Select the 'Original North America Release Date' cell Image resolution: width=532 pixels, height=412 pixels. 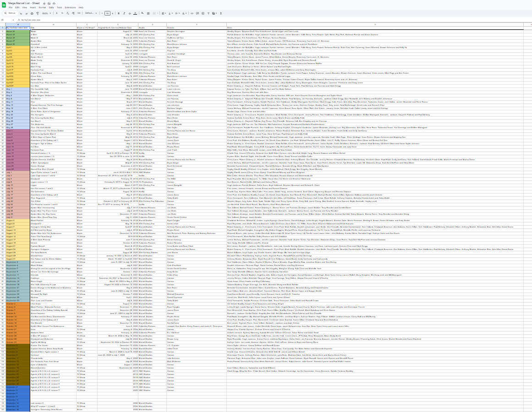[x=118, y=28]
